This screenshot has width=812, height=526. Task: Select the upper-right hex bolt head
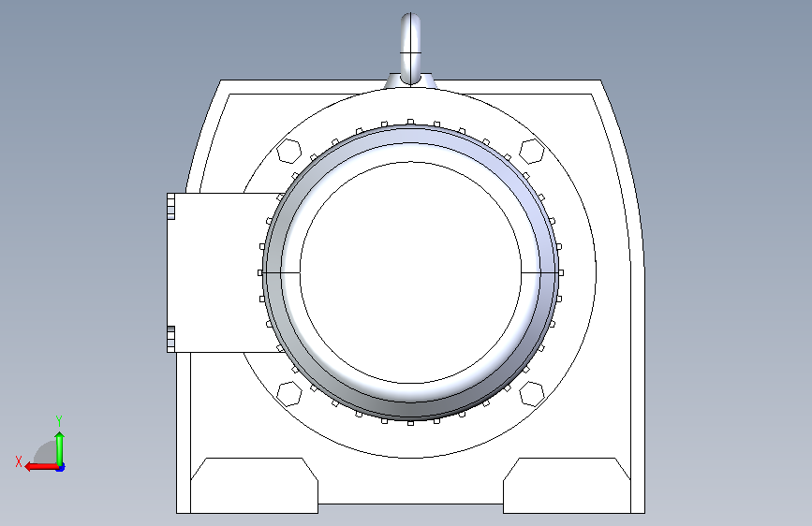[532, 152]
